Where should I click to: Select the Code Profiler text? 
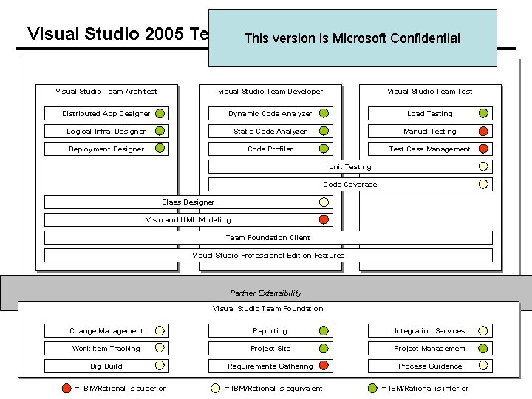270,149
